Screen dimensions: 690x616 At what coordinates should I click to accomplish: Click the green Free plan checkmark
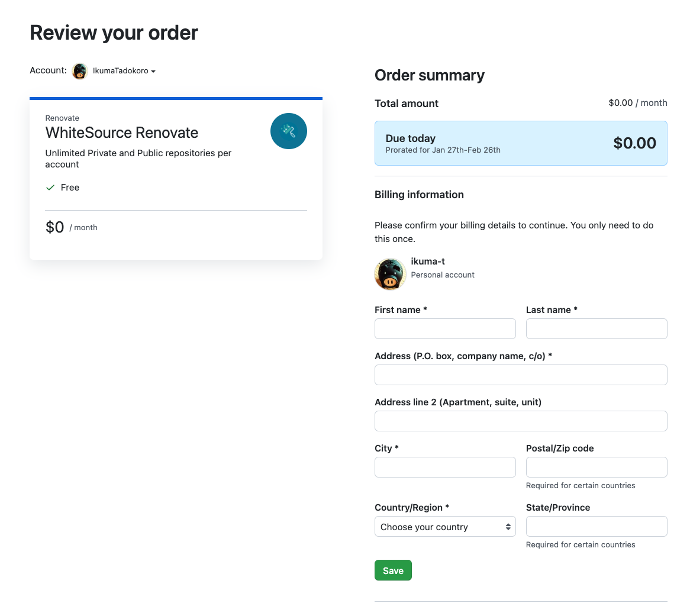[50, 188]
